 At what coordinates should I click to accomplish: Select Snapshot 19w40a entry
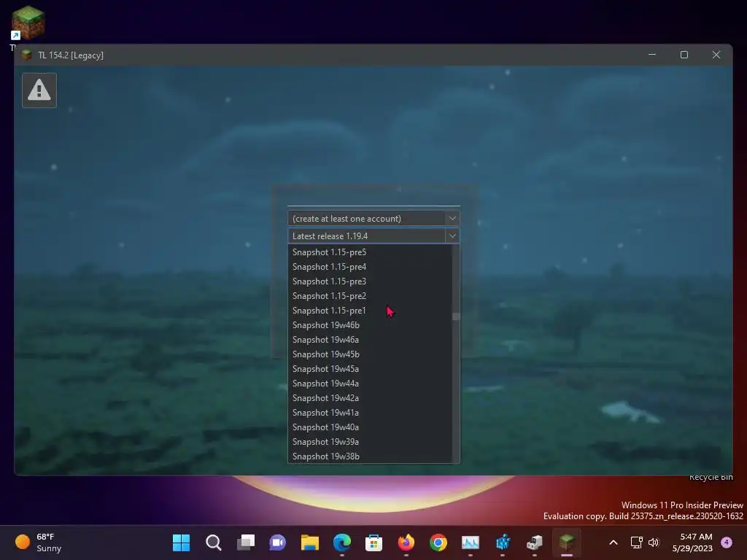click(370, 427)
